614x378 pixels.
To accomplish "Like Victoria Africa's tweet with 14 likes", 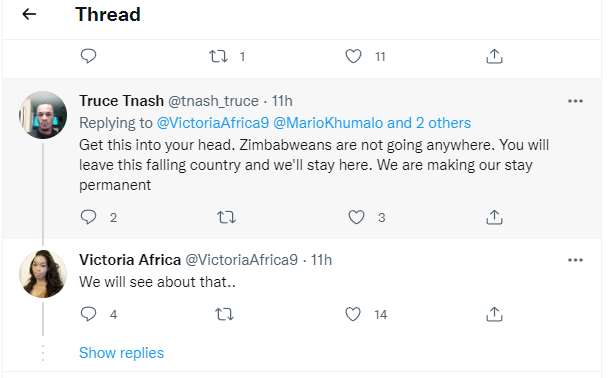I will pos(353,314).
